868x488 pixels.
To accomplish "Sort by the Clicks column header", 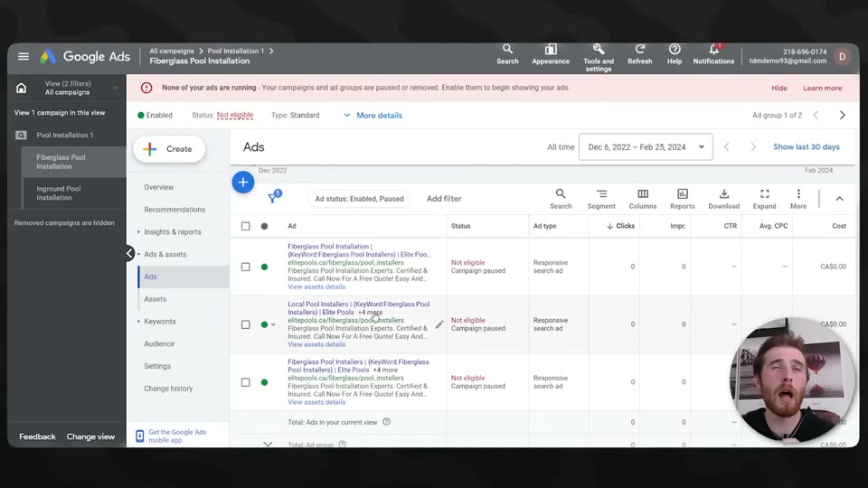I will pyautogui.click(x=620, y=226).
